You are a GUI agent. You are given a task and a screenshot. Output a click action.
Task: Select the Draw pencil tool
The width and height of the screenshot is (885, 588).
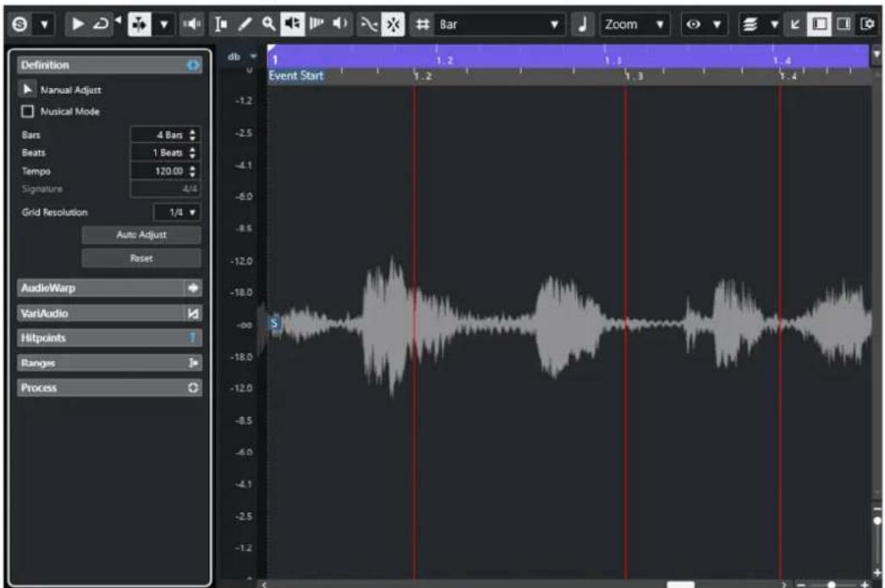[245, 25]
